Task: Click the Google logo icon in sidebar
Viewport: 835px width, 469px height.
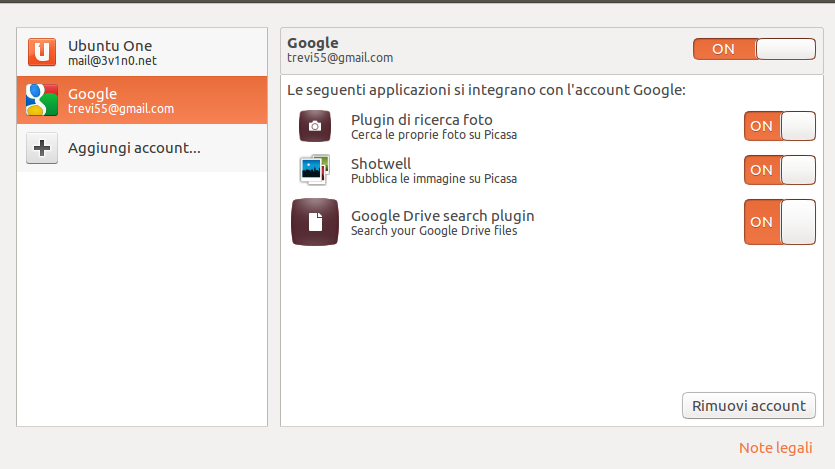Action: point(41,100)
